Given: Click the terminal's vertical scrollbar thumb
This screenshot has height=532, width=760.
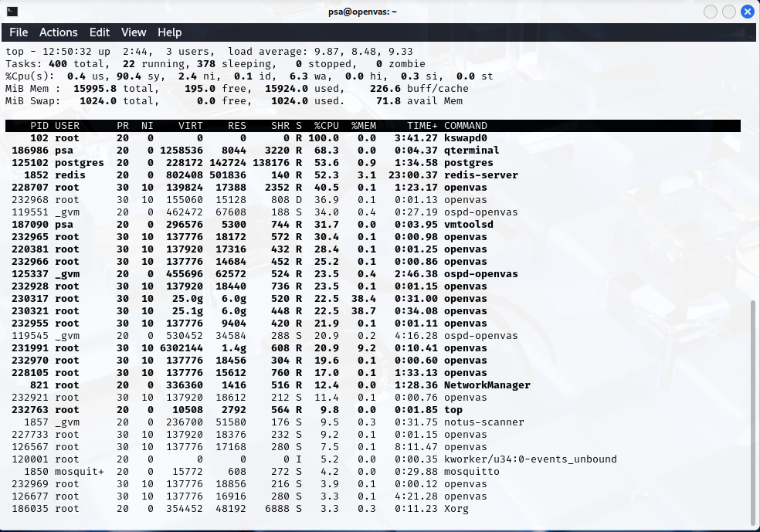Looking at the screenshot, I should pyautogui.click(x=754, y=409).
